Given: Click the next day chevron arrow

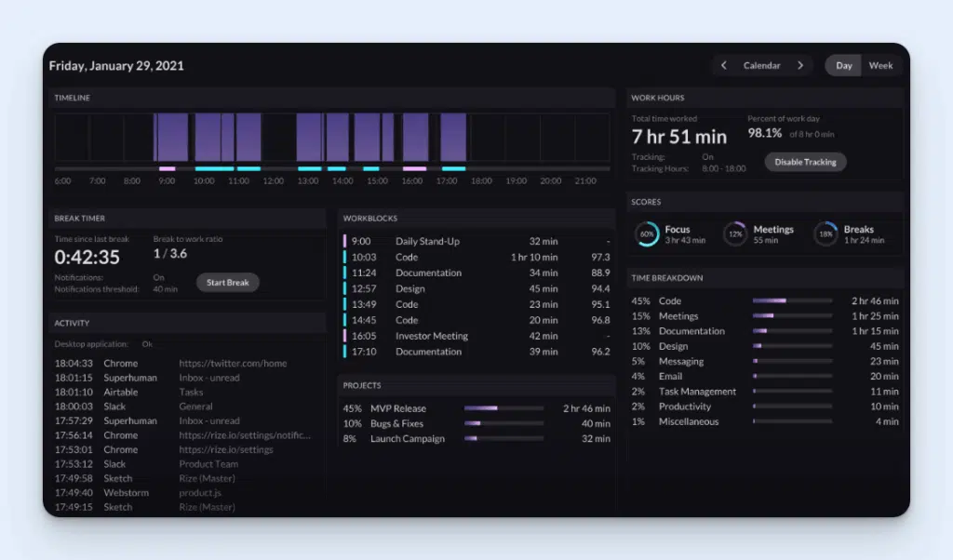Looking at the screenshot, I should tap(799, 66).
